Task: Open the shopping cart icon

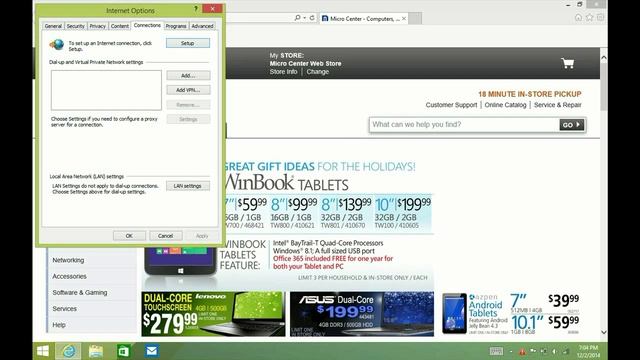Action: tap(568, 63)
